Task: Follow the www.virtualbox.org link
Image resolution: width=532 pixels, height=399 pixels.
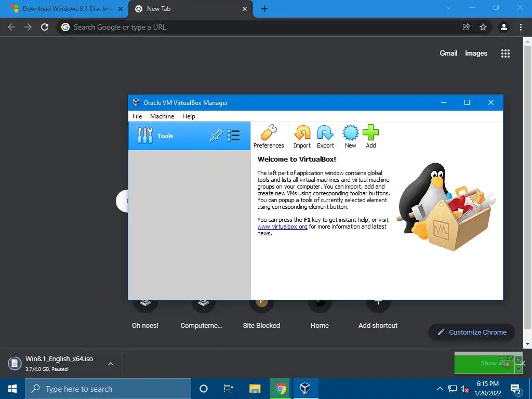Action: click(282, 227)
